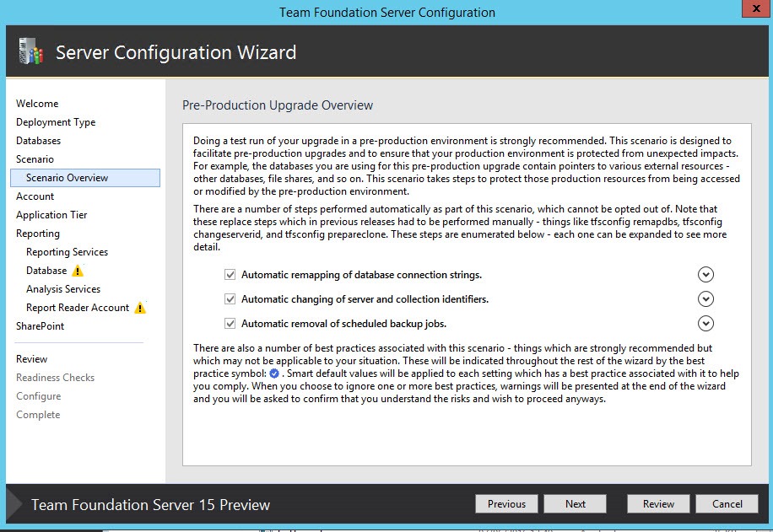Expand details for database connection string remapping
The height and width of the screenshot is (532, 773).
706,274
